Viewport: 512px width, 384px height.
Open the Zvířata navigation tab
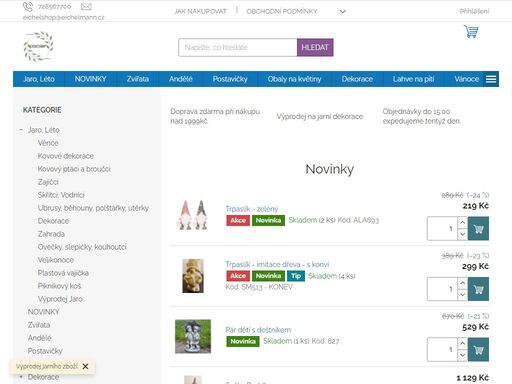coord(138,79)
